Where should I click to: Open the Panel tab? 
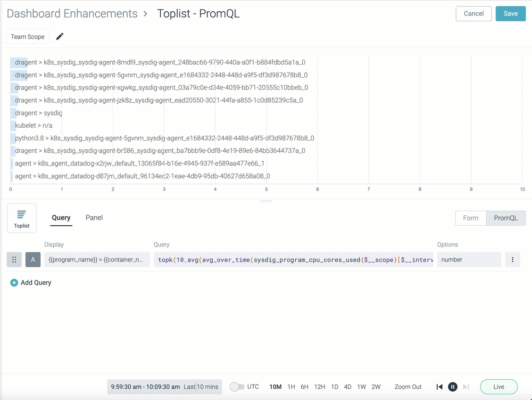coord(94,218)
